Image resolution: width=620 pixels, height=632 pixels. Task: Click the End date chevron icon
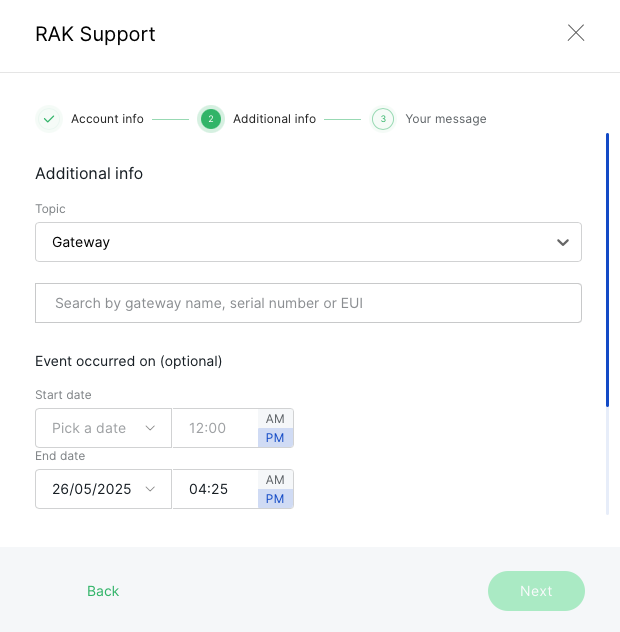[150, 489]
